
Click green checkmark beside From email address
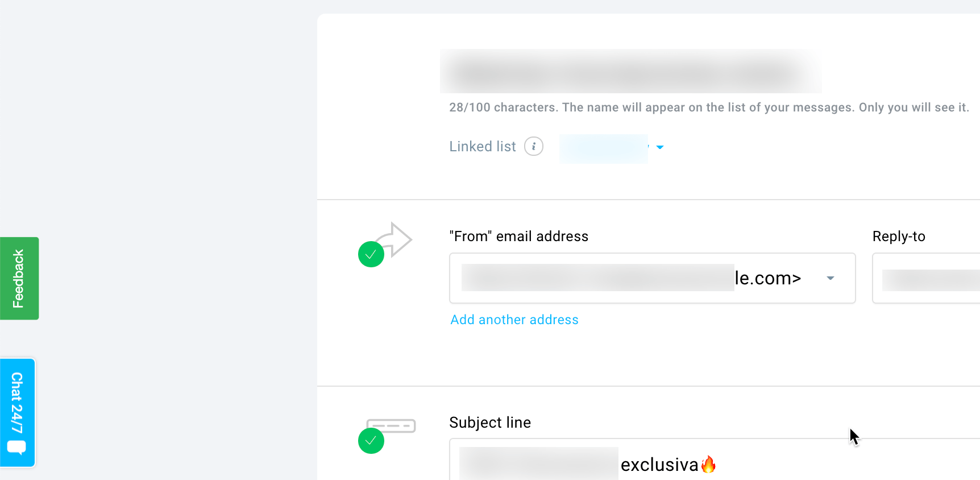click(371, 254)
